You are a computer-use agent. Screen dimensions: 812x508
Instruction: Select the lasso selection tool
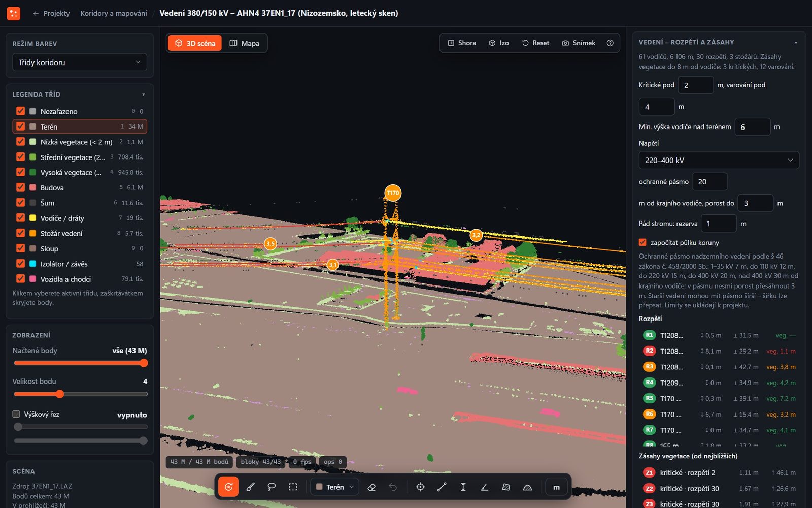[272, 487]
